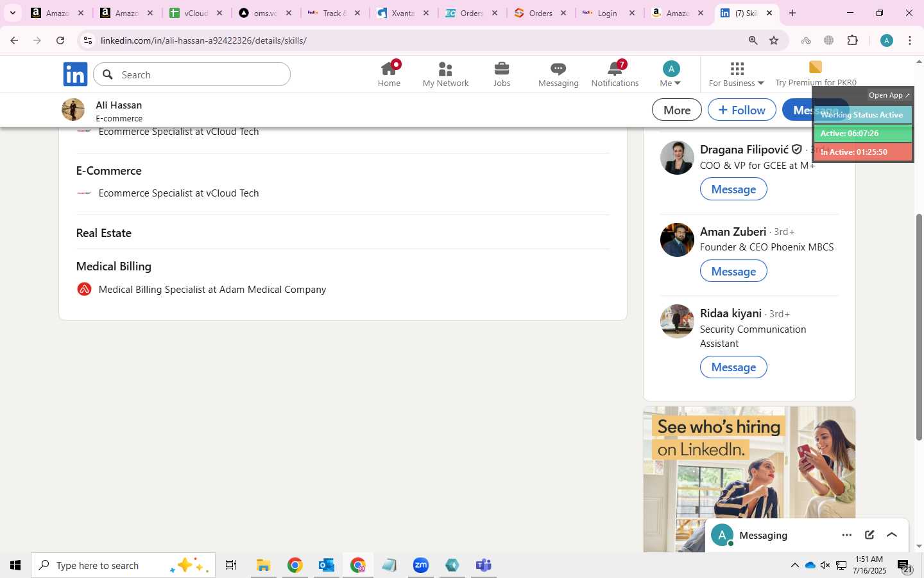Open Ridaa kiyani's profile photo

(x=677, y=321)
